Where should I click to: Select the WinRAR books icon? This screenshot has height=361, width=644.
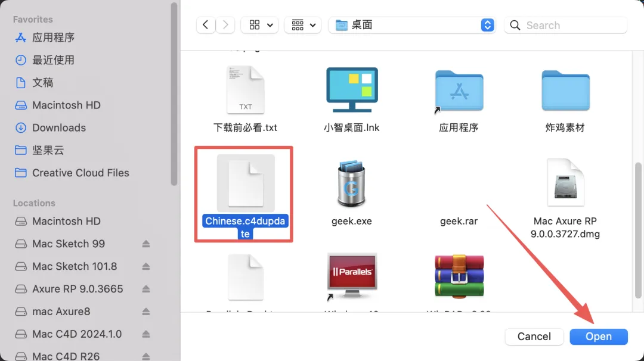coord(459,276)
